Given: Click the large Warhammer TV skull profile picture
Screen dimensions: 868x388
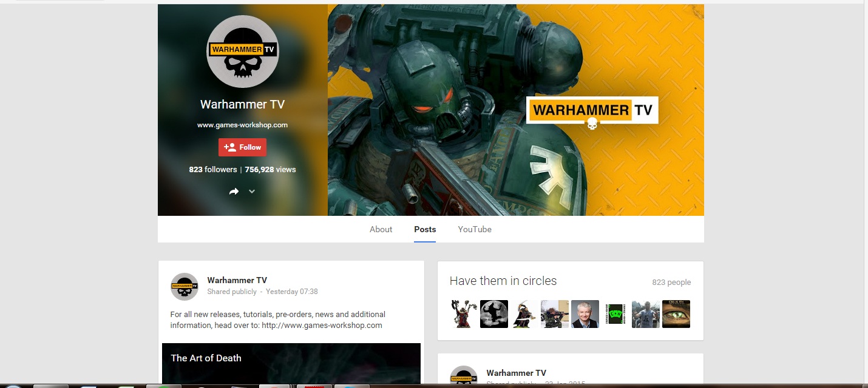Looking at the screenshot, I should click(242, 52).
